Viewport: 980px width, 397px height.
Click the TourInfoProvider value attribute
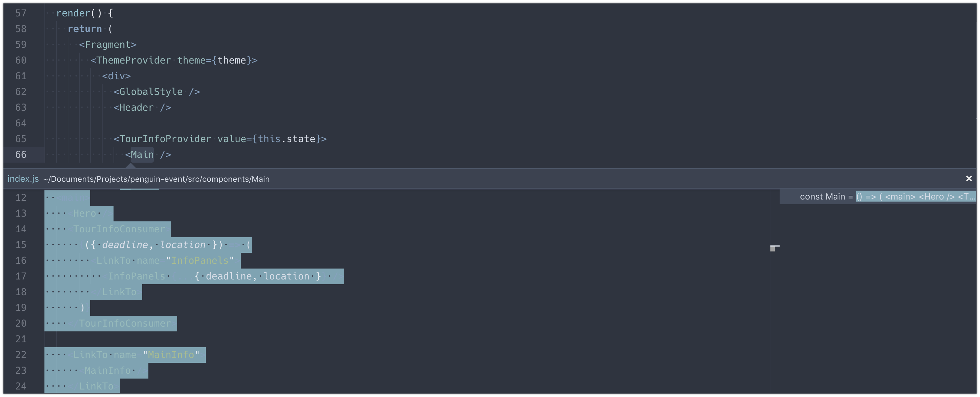click(x=234, y=138)
